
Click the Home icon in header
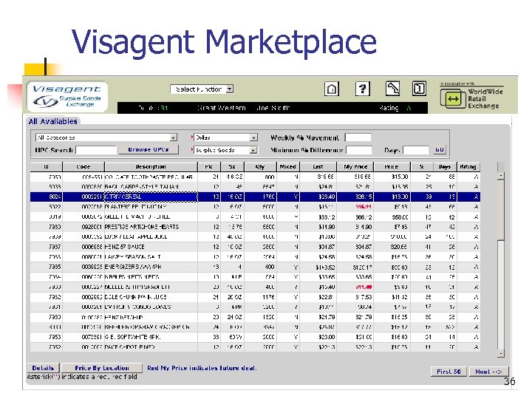pyautogui.click(x=332, y=89)
